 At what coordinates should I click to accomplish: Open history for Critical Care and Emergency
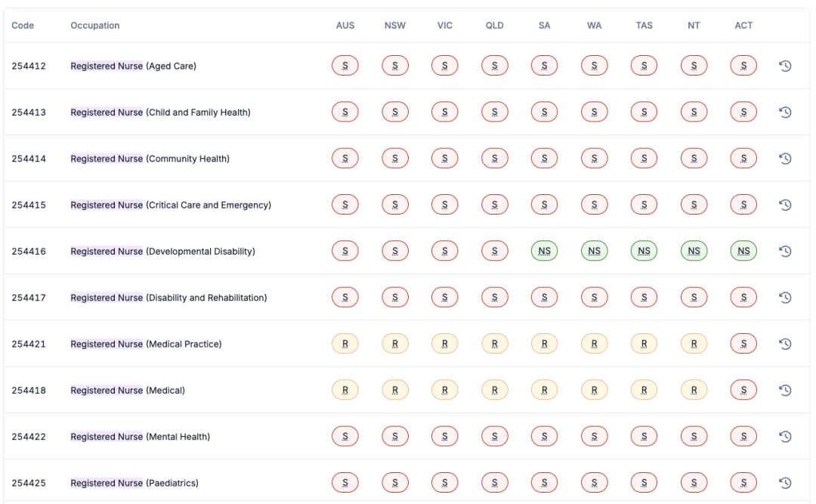(785, 205)
